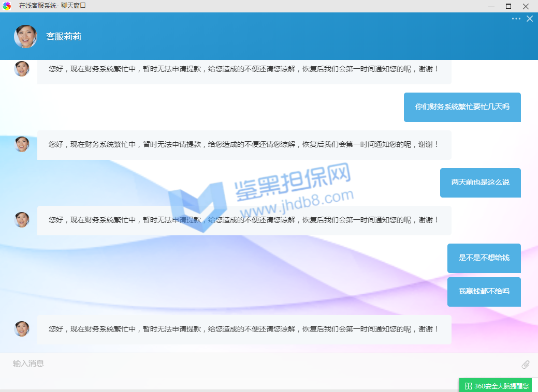Click the paperclip attachment icon
The width and height of the screenshot is (538, 392).
tap(525, 365)
